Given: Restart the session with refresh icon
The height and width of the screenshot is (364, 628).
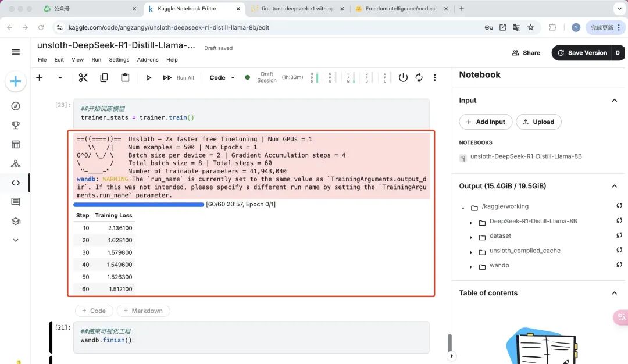Looking at the screenshot, I should click(419, 78).
